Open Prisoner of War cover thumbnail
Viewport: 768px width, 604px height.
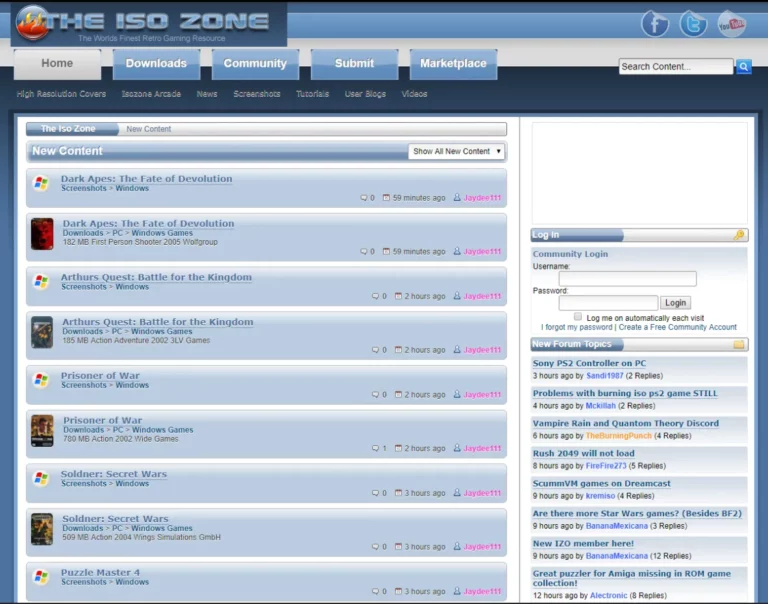42,431
